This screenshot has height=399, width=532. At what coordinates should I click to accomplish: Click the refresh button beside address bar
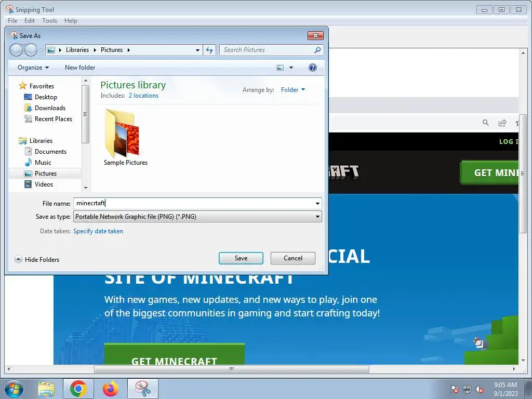[x=209, y=50]
